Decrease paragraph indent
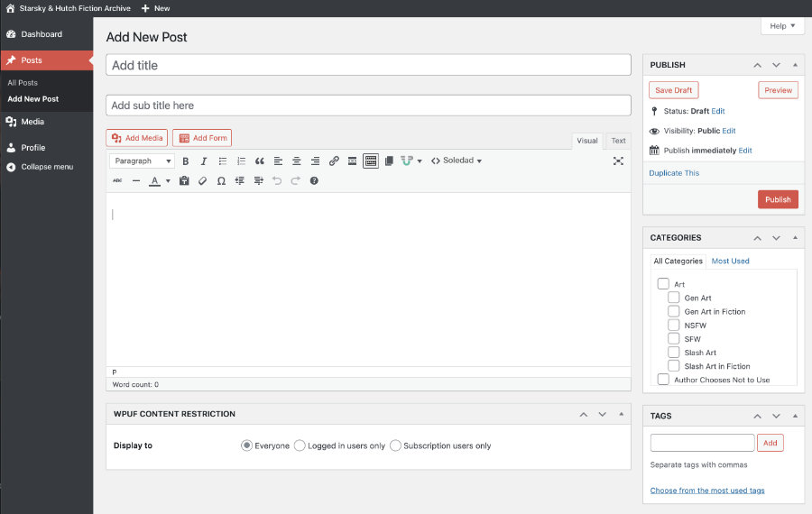The image size is (812, 514). pyautogui.click(x=240, y=180)
